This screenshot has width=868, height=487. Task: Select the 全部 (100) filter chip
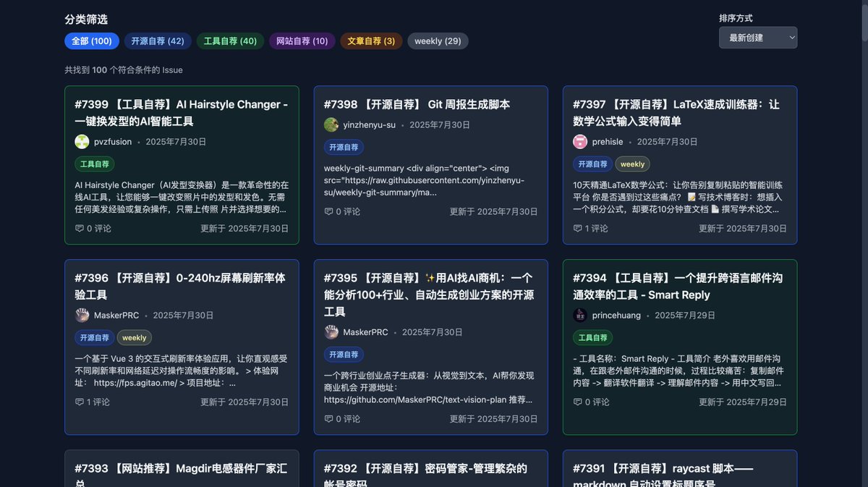[92, 41]
